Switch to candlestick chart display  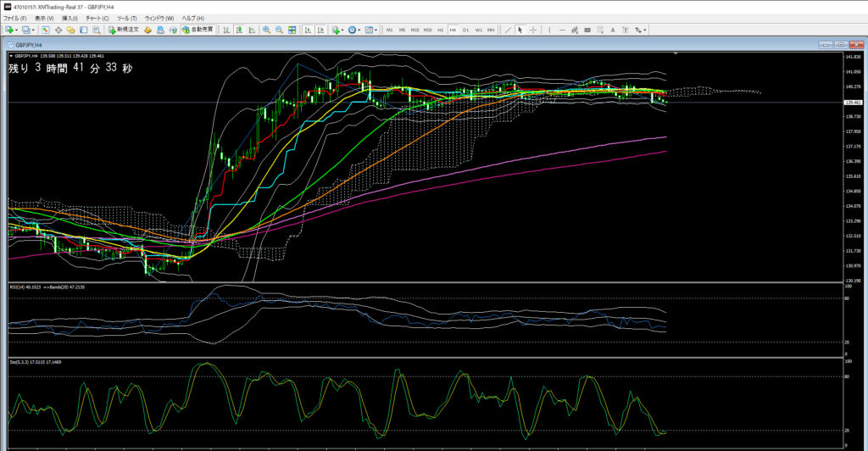click(239, 30)
